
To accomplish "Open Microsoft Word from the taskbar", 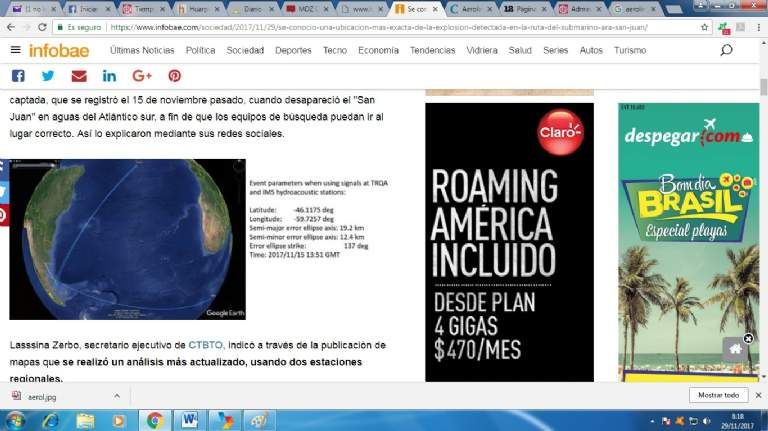I will coord(190,419).
